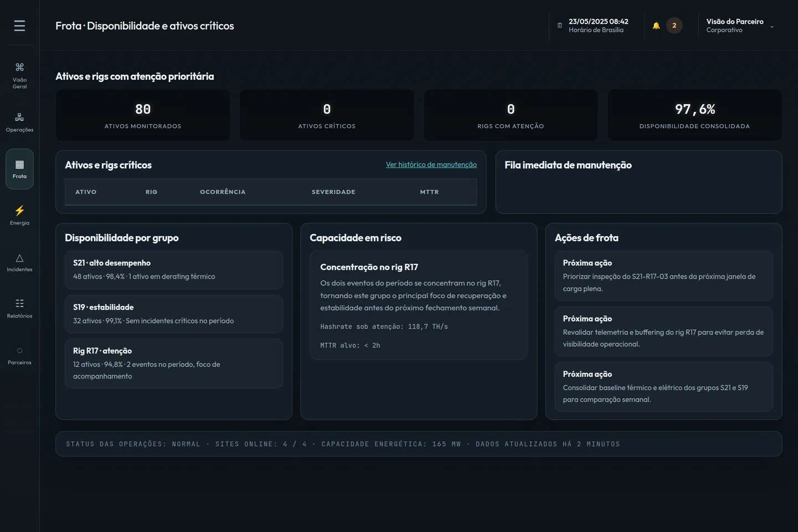Viewport: 798px width, 532px height.
Task: Open S21 · alto desempenho group card
Action: coord(174,270)
